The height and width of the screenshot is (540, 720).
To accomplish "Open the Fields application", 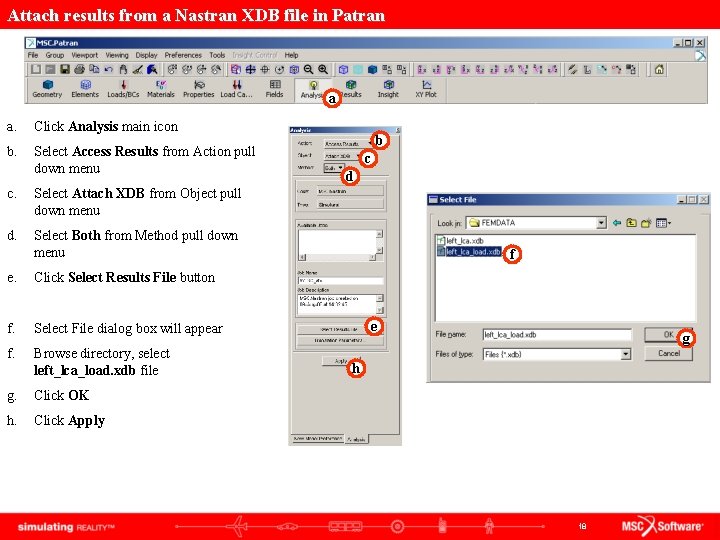I will (275, 89).
